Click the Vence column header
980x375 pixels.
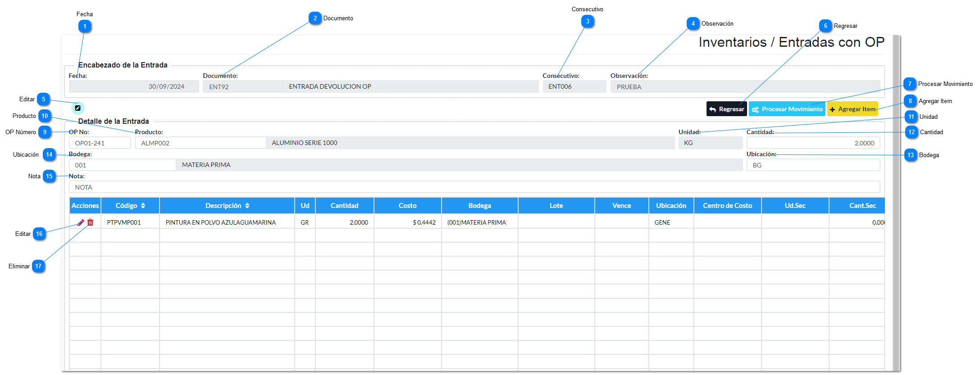(622, 206)
